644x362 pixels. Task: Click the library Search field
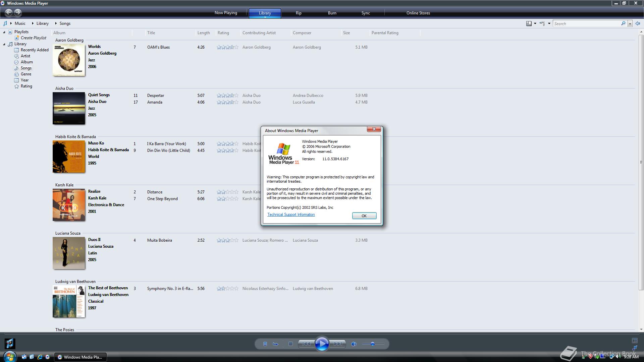pyautogui.click(x=587, y=24)
